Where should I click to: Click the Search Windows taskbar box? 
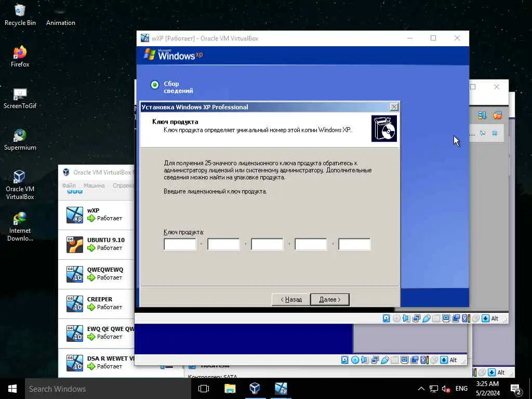click(108, 389)
